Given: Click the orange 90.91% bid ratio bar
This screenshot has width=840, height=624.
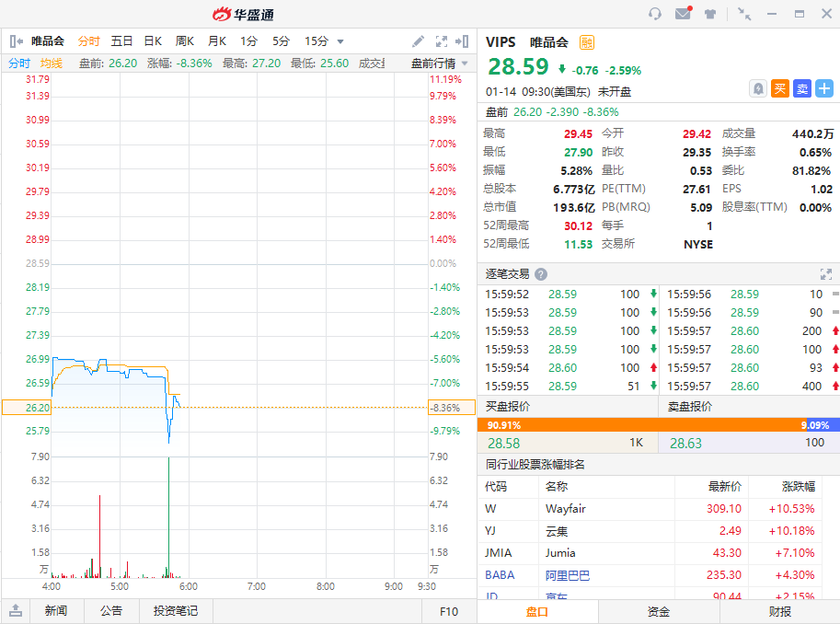Looking at the screenshot, I should click(x=642, y=425).
